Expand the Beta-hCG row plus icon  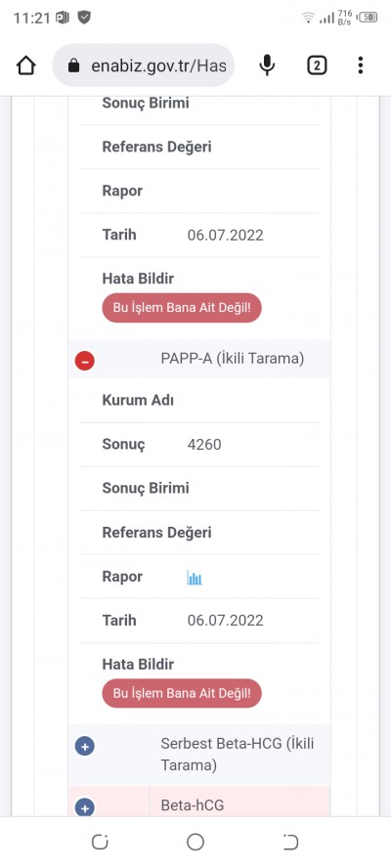pos(85,807)
